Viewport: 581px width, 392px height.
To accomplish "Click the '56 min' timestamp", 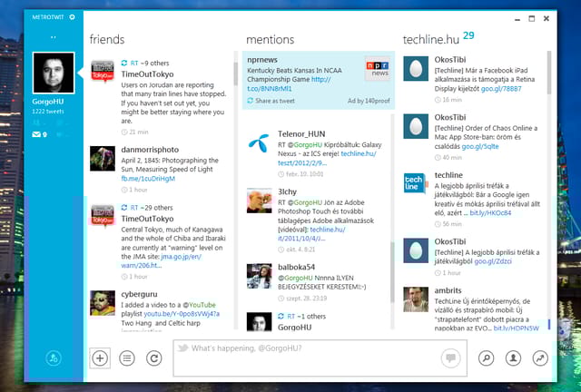I will 452,224.
